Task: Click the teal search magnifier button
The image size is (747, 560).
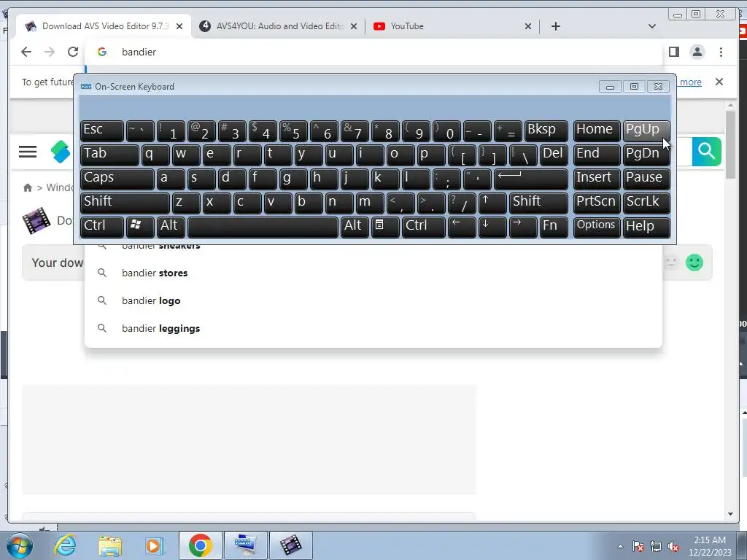Action: click(x=706, y=152)
